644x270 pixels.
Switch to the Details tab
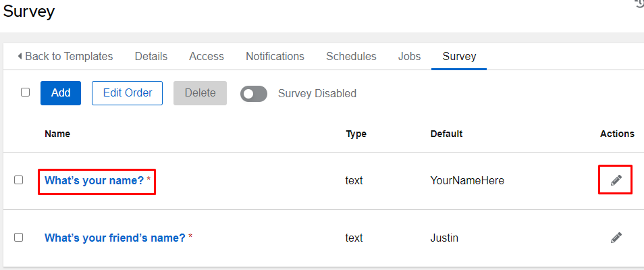pos(151,57)
